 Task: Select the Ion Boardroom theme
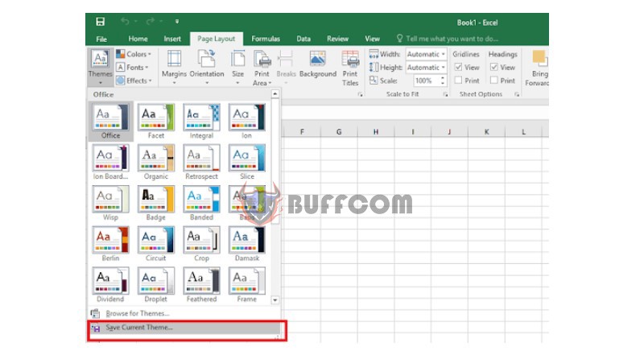110,162
